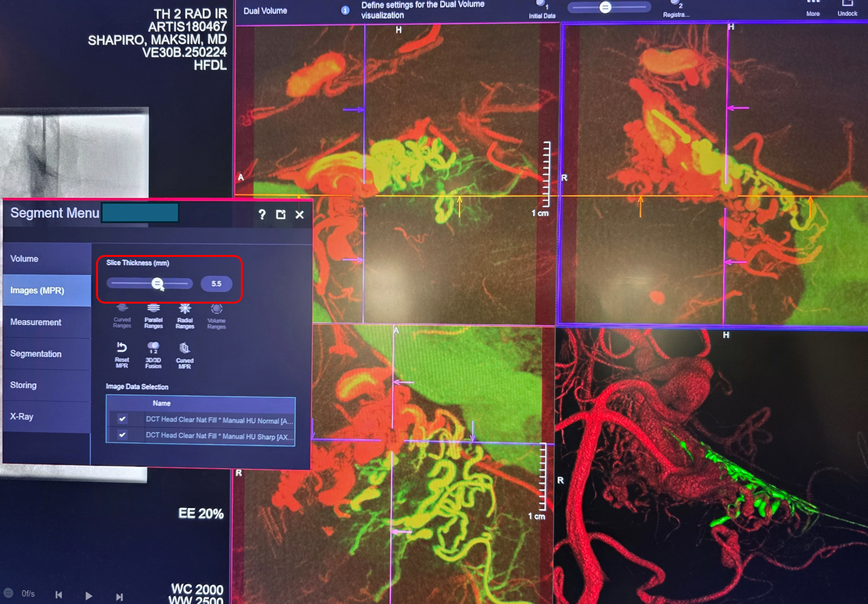Image resolution: width=868 pixels, height=604 pixels.
Task: Switch to the Volume tab
Action: tap(46, 259)
